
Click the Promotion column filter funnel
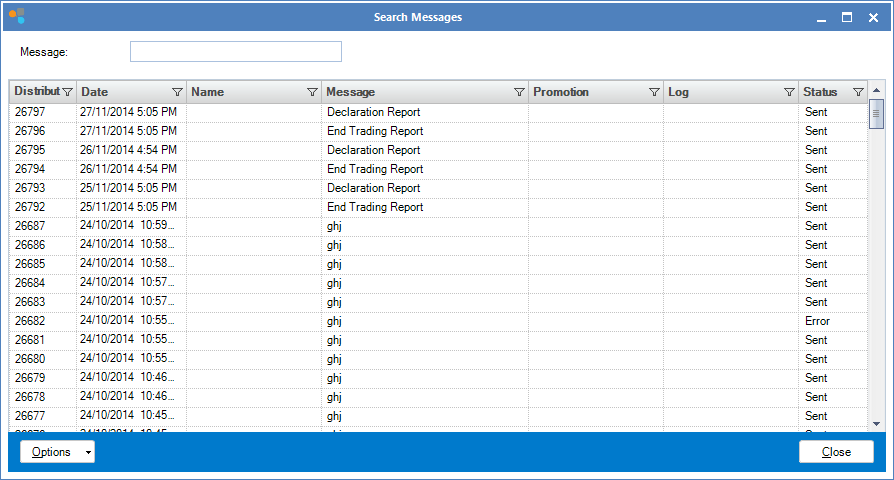[x=654, y=92]
